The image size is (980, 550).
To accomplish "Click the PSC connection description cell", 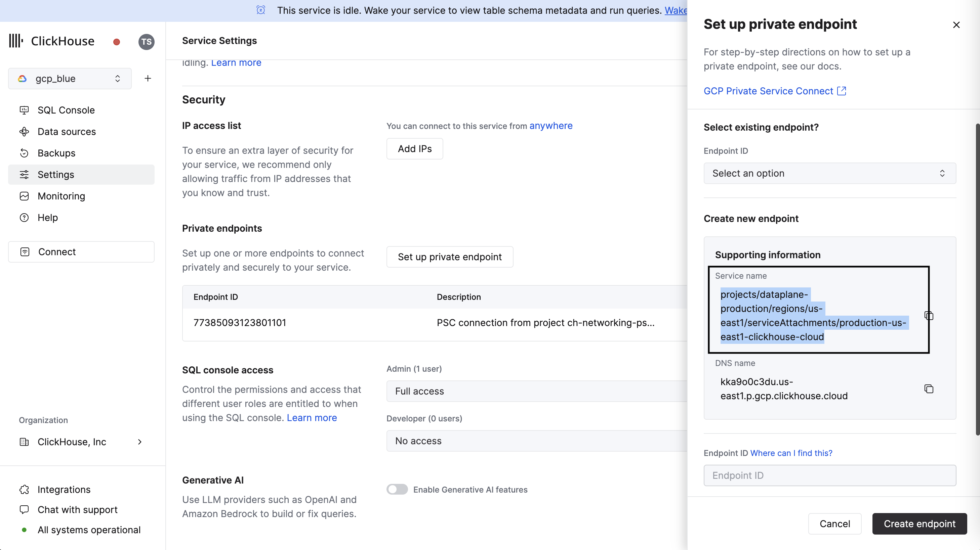I will point(545,323).
